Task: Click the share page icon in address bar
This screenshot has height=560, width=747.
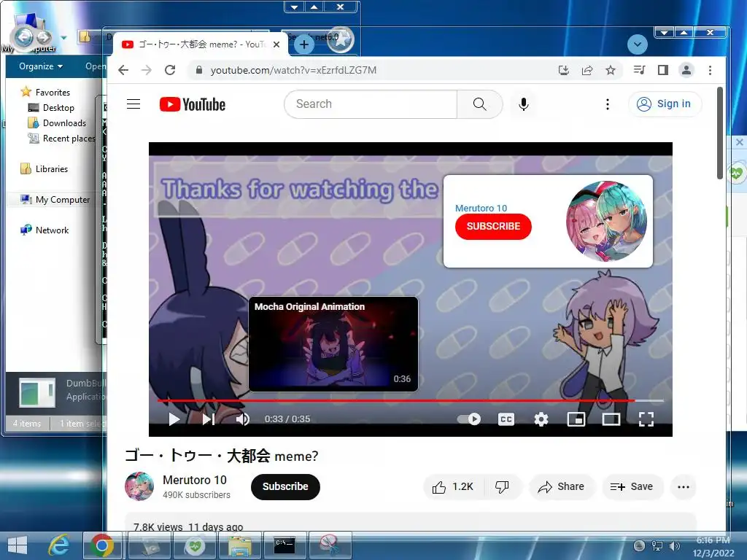Action: coord(587,71)
